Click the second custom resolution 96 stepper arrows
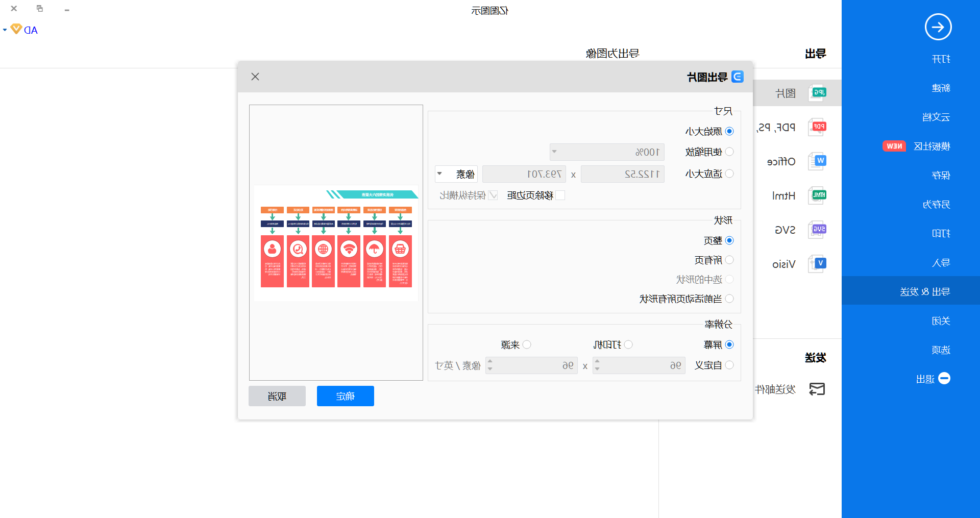 tap(490, 365)
